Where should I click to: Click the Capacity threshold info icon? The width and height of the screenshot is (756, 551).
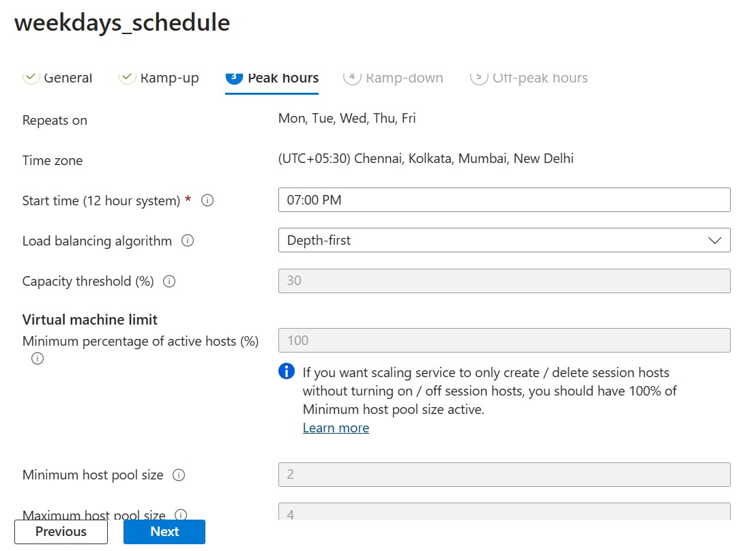(170, 281)
